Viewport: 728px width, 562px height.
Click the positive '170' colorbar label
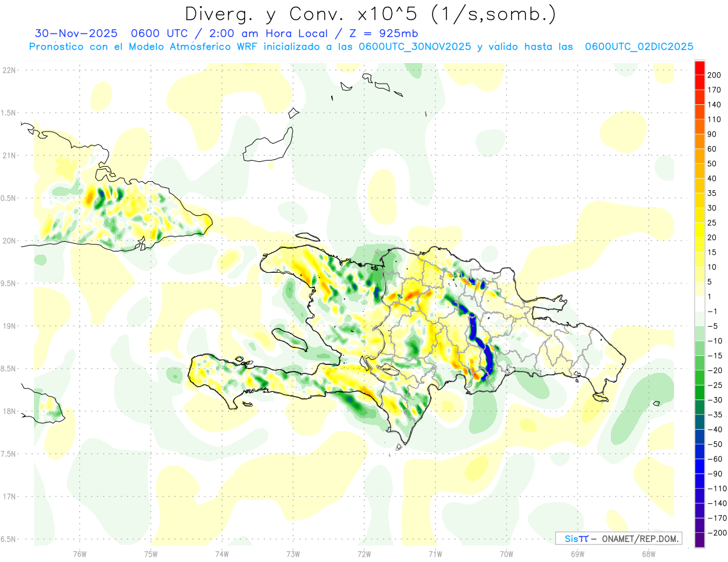tap(715, 90)
